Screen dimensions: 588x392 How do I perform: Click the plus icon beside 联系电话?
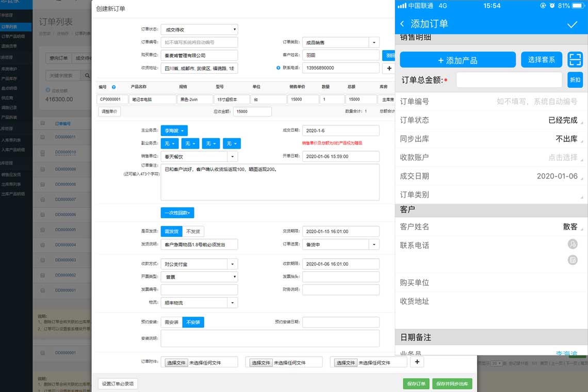coord(389,68)
